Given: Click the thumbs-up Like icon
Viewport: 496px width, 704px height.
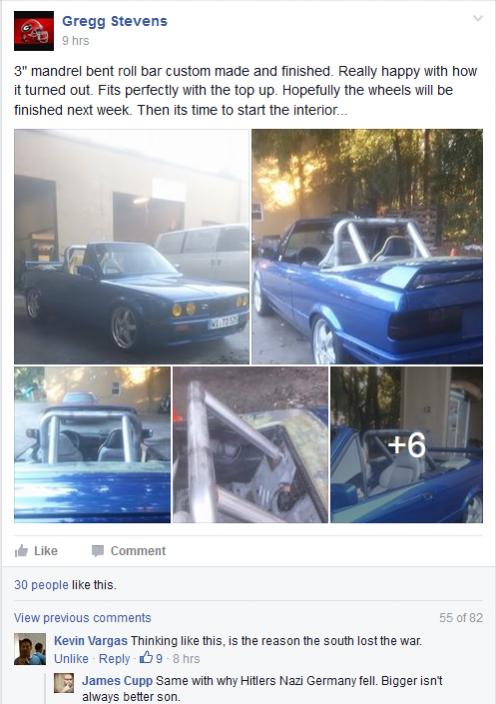Looking at the screenshot, I should (x=21, y=551).
